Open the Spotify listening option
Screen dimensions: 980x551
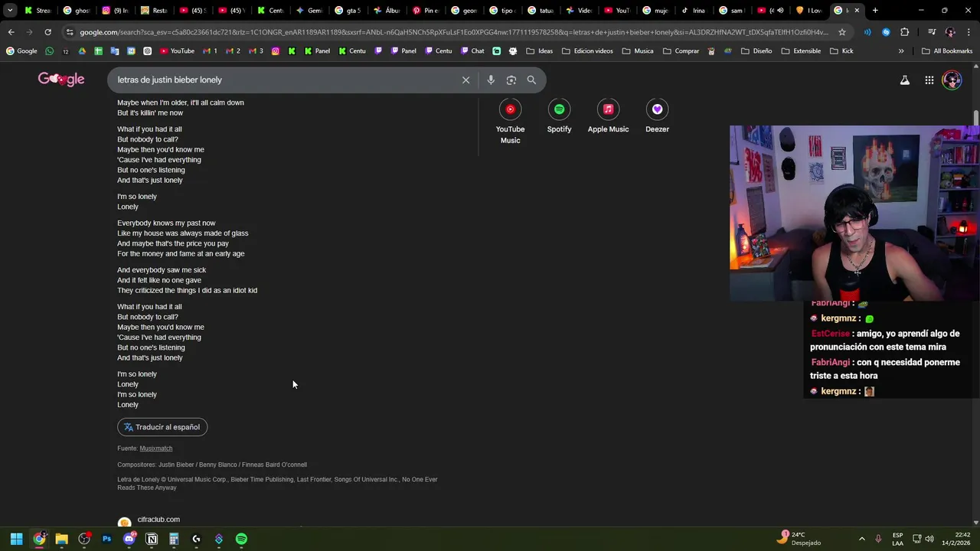pos(559,117)
